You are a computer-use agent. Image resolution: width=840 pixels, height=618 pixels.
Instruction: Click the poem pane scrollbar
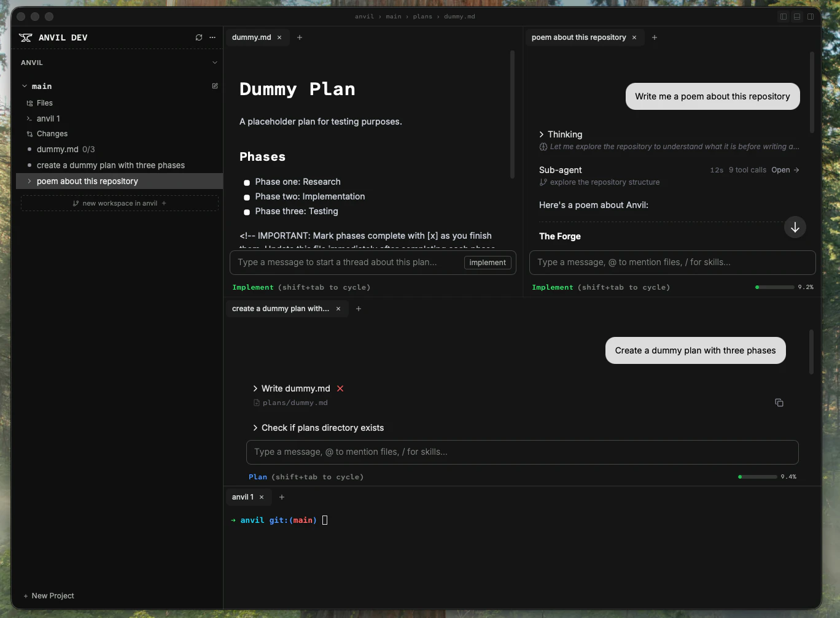click(x=812, y=93)
